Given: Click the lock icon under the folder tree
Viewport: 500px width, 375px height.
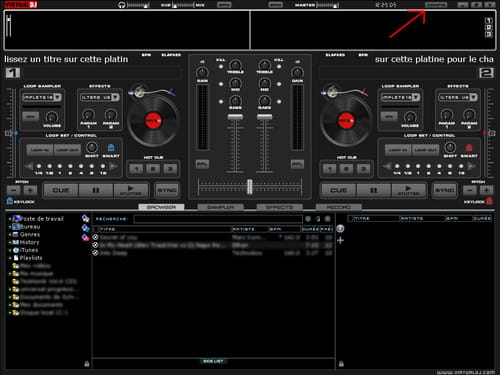Looking at the screenshot, I should pos(87,364).
